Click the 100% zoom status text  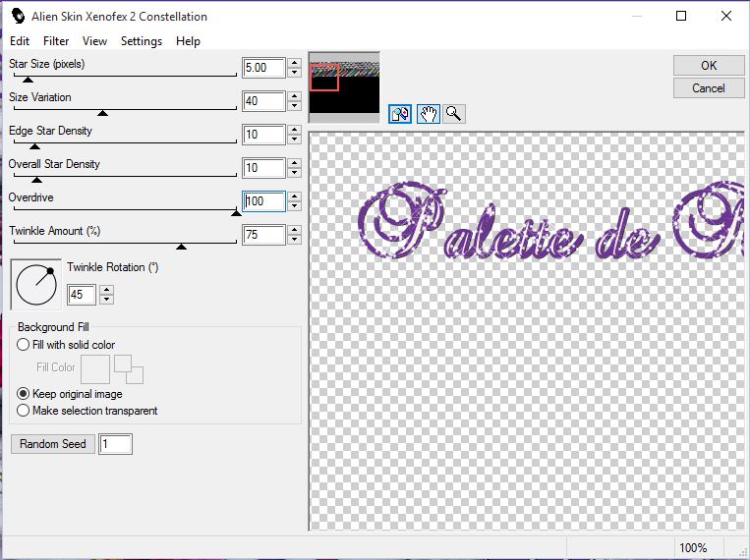coord(693,547)
